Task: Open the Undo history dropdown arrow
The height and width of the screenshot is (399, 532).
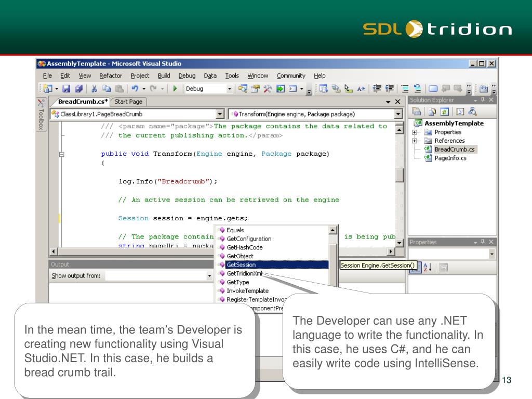Action: 144,89
